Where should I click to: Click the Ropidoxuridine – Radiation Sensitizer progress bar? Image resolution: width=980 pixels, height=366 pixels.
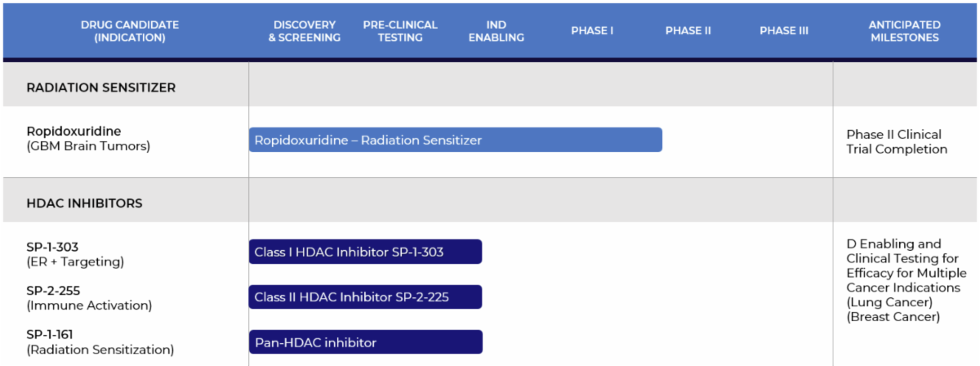pos(455,140)
